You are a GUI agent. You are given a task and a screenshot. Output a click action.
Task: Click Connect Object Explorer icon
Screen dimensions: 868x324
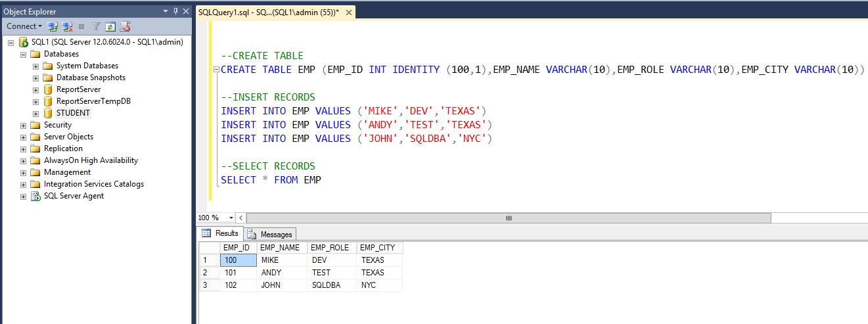coord(53,26)
